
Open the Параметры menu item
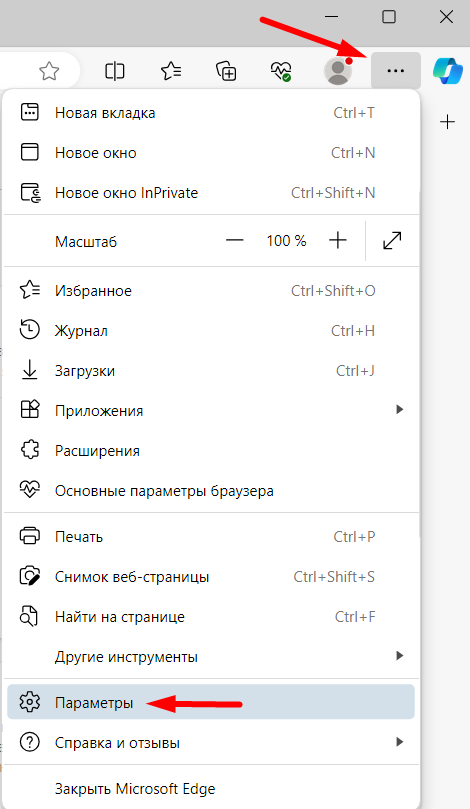(211, 702)
